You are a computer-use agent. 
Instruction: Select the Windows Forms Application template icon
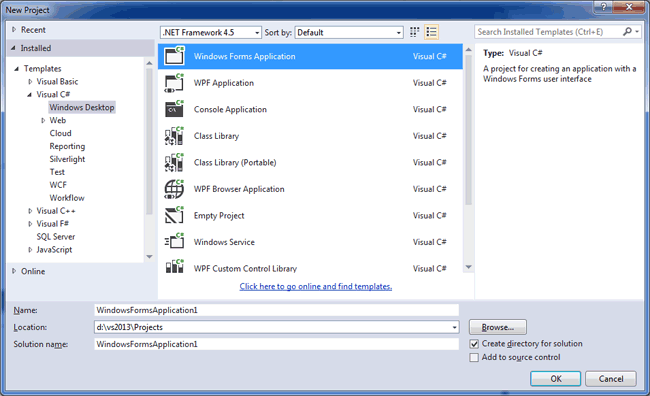[x=174, y=56]
